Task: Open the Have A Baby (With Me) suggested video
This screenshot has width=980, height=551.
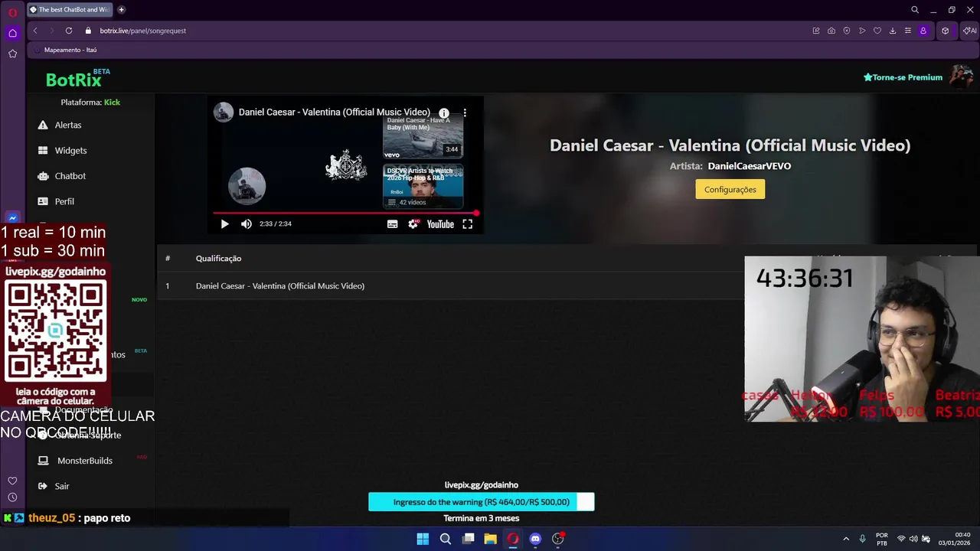Action: point(423,137)
